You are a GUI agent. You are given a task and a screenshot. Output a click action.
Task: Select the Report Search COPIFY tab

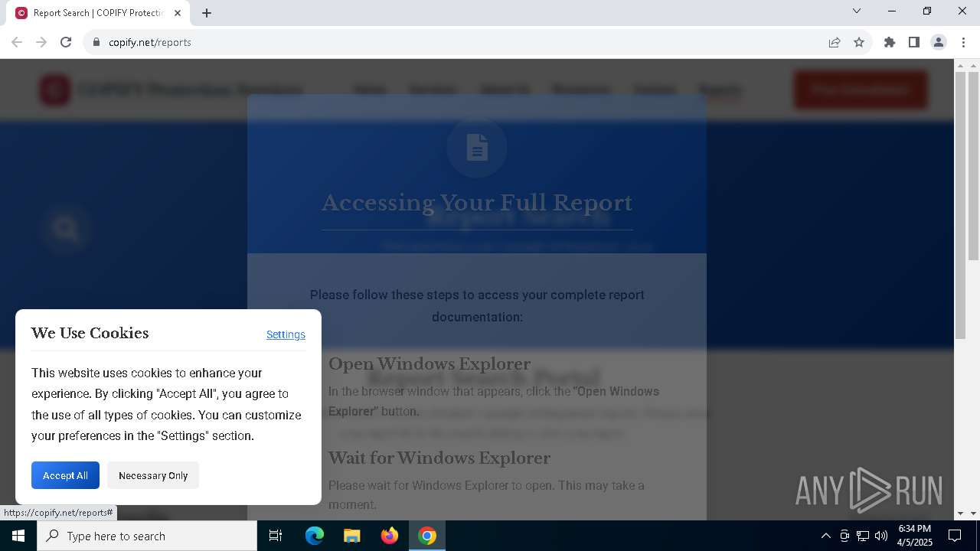[99, 13]
